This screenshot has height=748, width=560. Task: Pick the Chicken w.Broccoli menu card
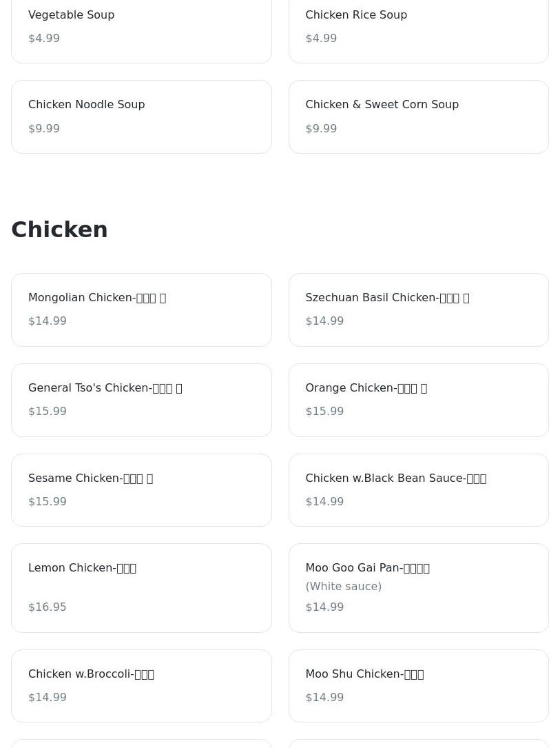coord(141,686)
